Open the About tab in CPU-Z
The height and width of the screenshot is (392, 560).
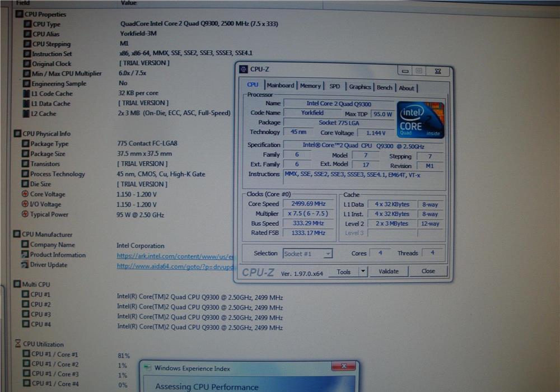tap(407, 88)
